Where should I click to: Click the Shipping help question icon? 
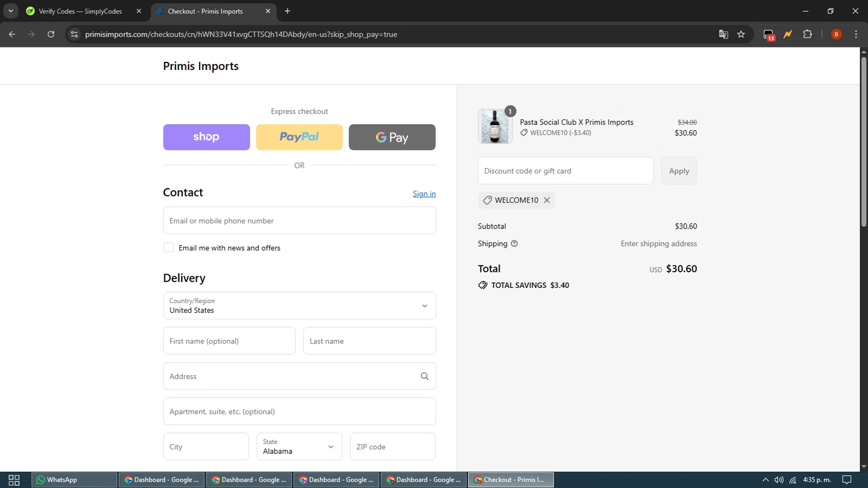pyautogui.click(x=514, y=243)
